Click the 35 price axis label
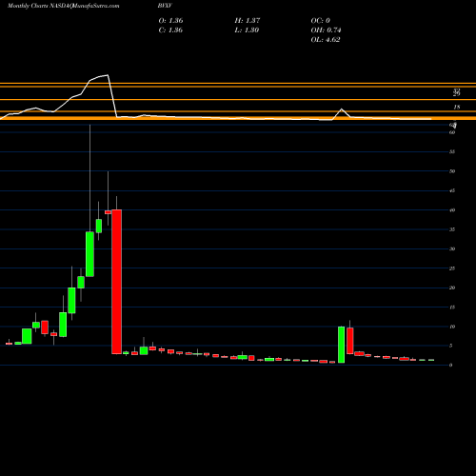 click(x=452, y=229)
